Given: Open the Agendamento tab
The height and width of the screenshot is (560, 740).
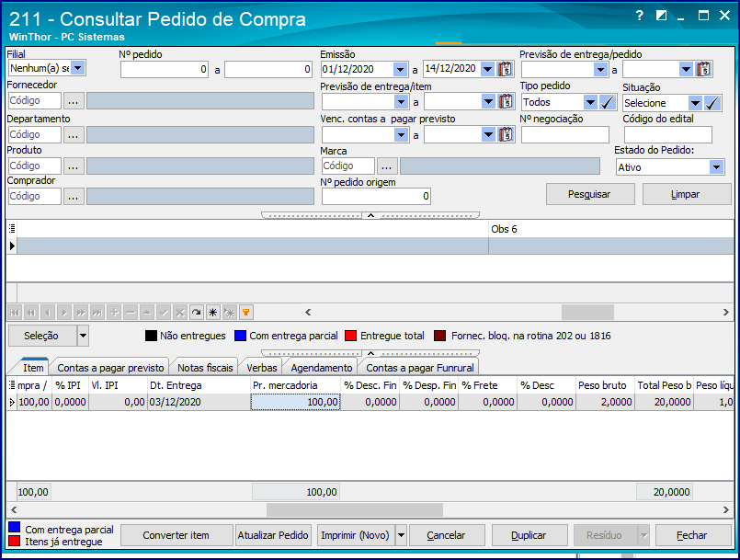Looking at the screenshot, I should pyautogui.click(x=322, y=367).
